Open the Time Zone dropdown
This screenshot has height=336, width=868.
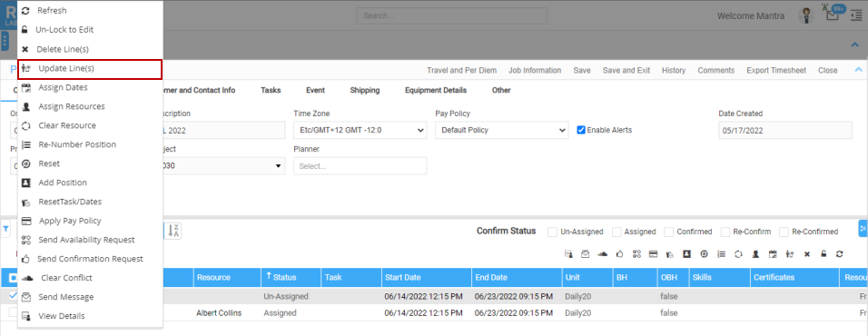(360, 131)
